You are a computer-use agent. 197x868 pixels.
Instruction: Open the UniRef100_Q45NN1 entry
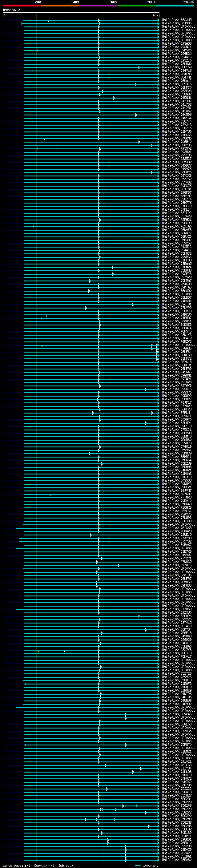177,98
